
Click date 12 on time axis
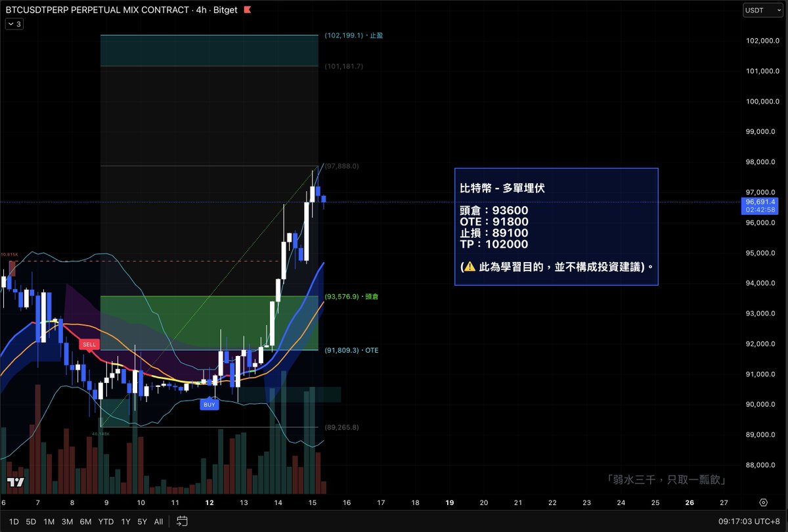[x=209, y=502]
